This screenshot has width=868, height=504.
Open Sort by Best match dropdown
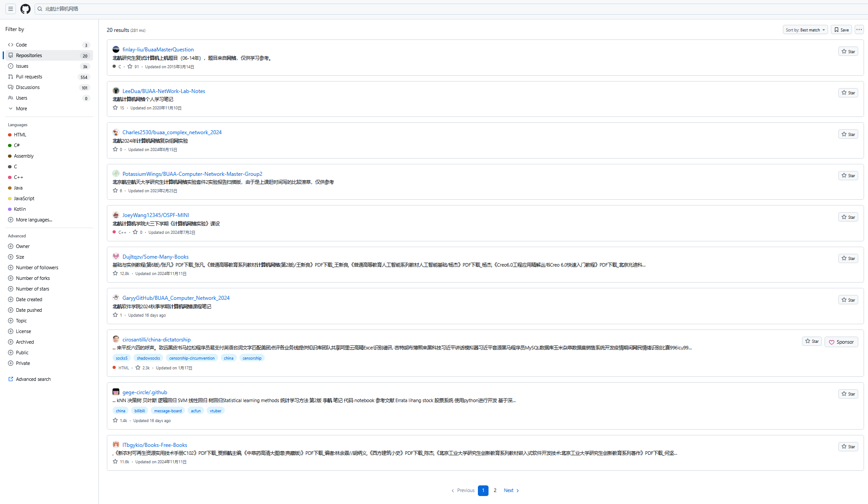point(805,30)
